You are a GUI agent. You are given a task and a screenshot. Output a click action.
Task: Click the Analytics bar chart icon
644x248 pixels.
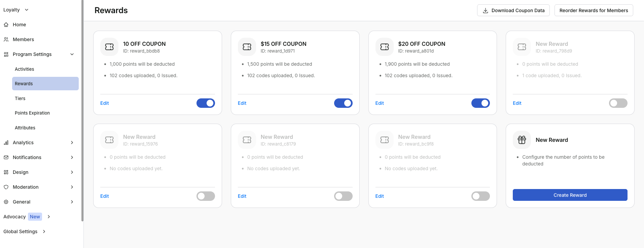[6, 143]
